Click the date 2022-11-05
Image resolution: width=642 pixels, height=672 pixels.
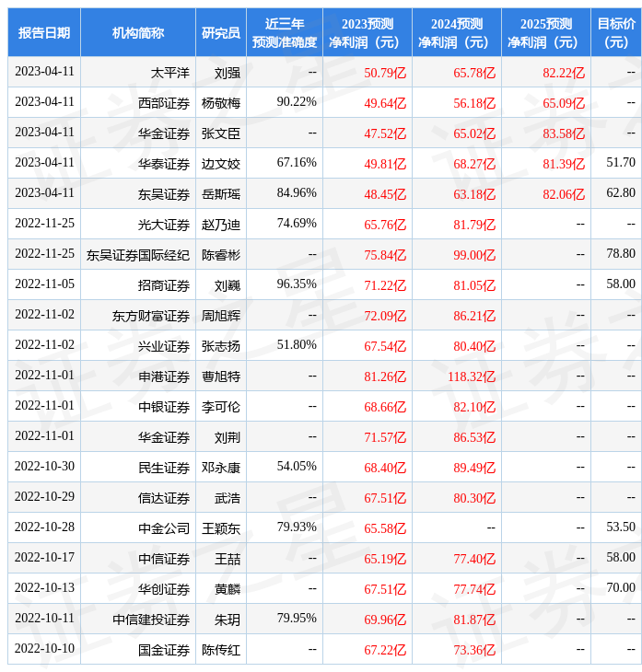[44, 284]
